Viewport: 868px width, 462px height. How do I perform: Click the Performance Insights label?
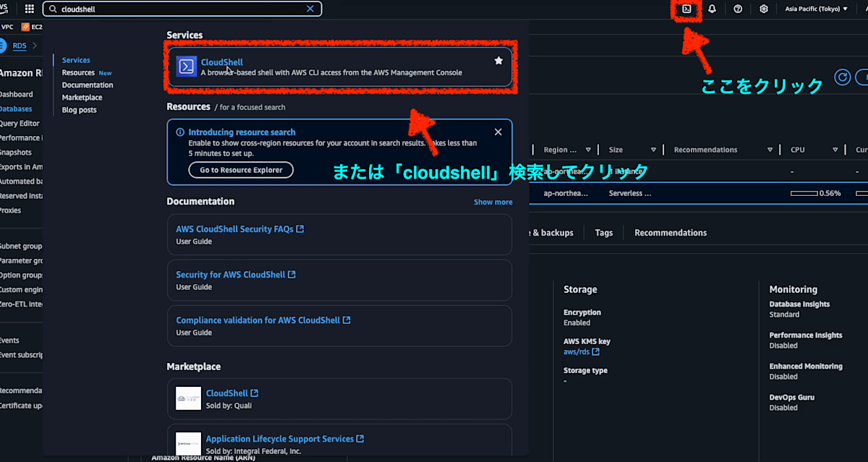pos(806,335)
